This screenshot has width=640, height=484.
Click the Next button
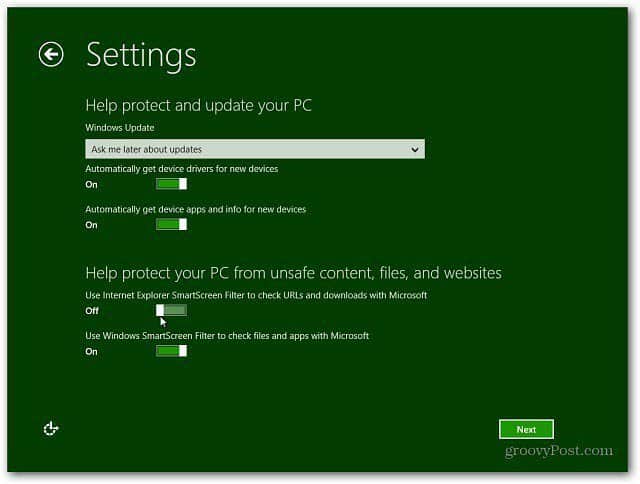(526, 429)
